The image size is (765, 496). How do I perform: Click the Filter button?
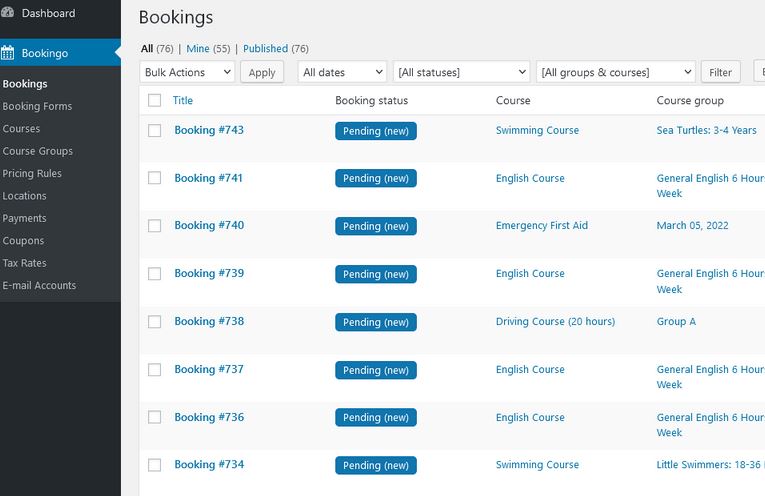point(720,72)
